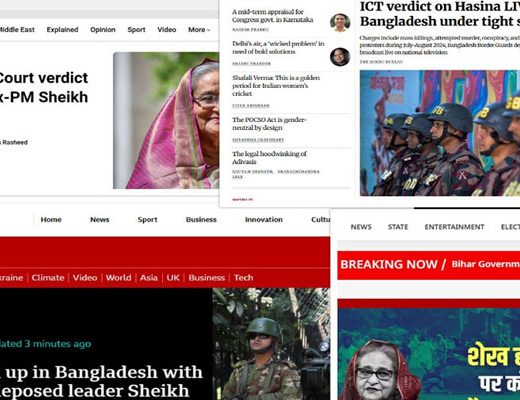The width and height of the screenshot is (520, 400).
Task: Select the Innovation tab in the lower nav
Action: click(264, 220)
